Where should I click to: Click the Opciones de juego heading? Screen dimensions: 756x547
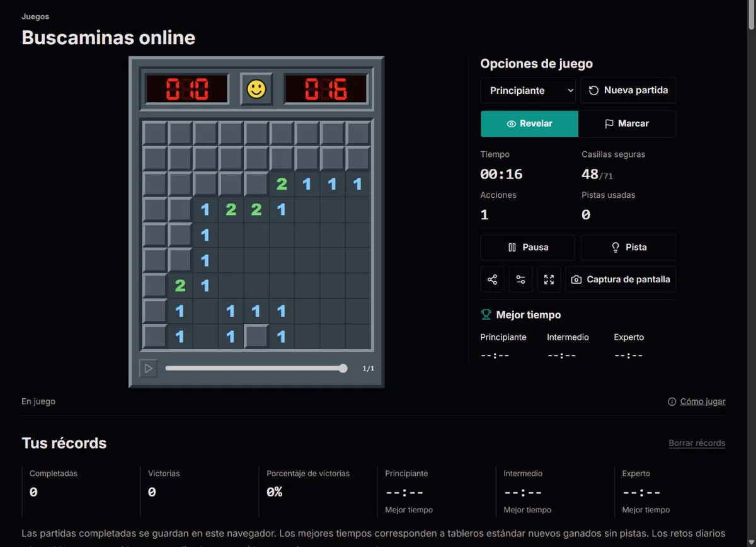coord(537,64)
